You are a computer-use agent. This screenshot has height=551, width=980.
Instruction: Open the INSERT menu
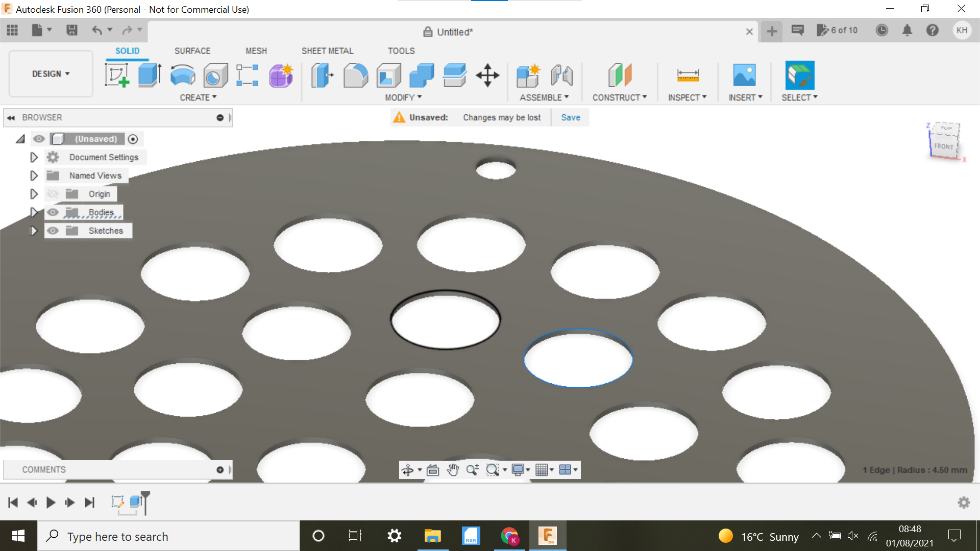(x=745, y=97)
